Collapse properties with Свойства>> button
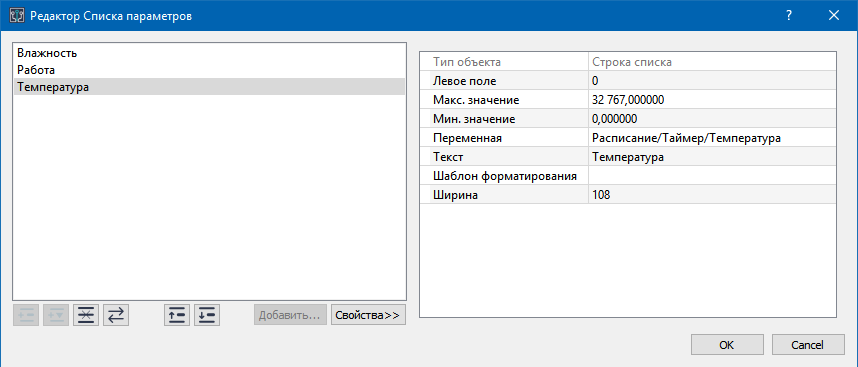 (368, 315)
